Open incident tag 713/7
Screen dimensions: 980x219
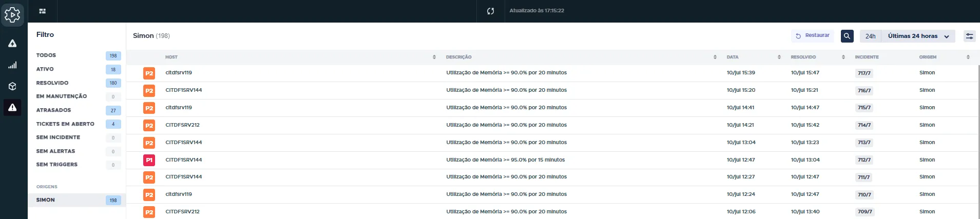(864, 143)
